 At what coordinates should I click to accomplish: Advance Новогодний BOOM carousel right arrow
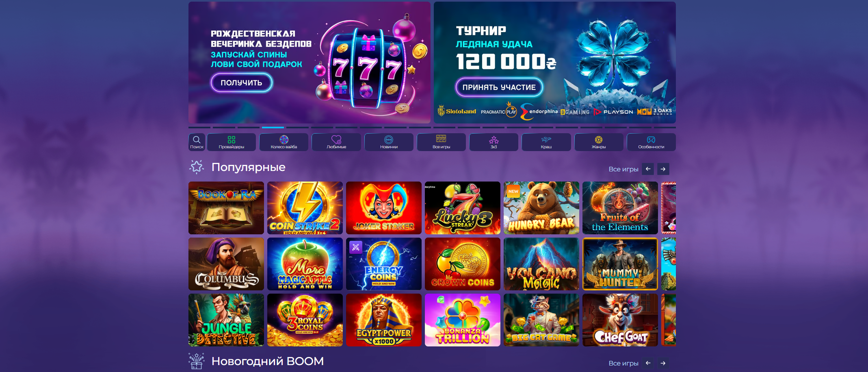pos(663,363)
